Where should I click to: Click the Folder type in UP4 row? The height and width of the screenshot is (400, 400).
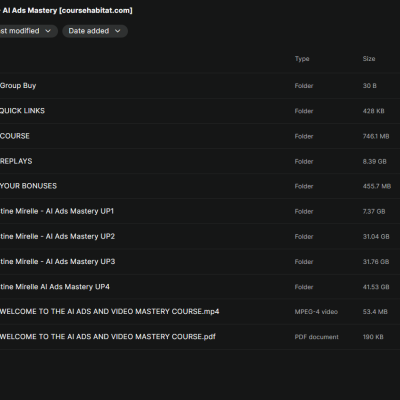click(304, 287)
